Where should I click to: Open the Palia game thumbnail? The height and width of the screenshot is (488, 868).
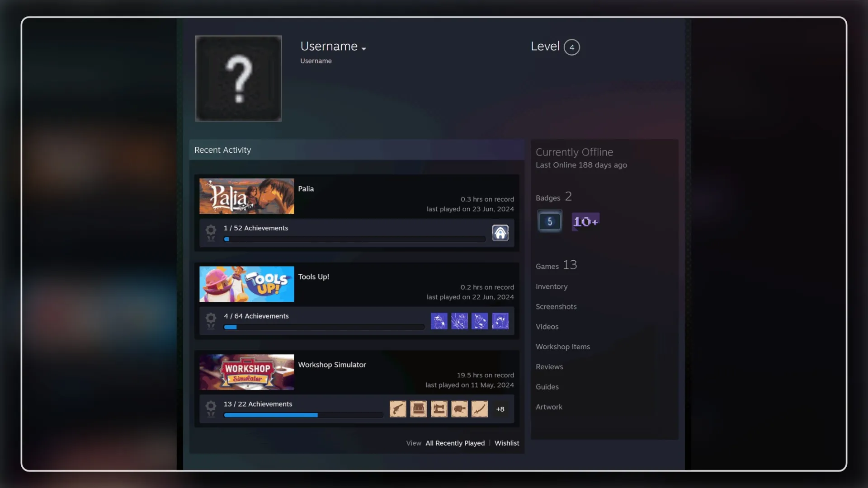[247, 196]
